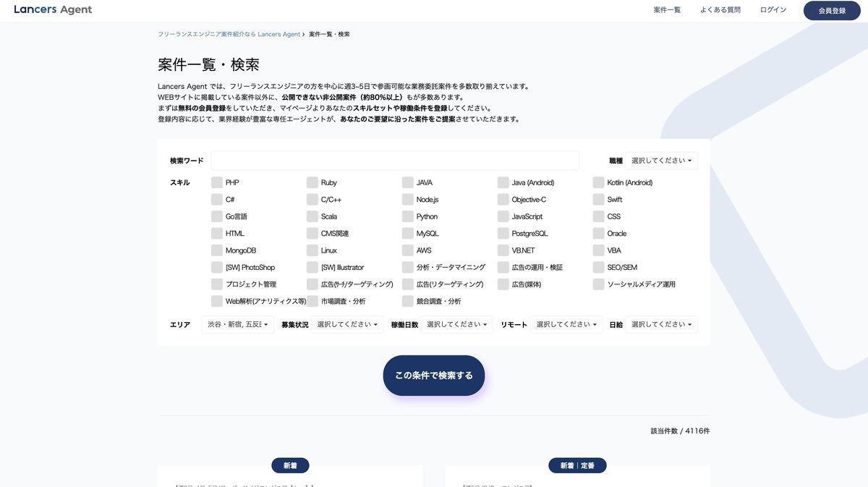The image size is (868, 487).
Task: Check the Go言語 checkbox
Action: tap(217, 216)
